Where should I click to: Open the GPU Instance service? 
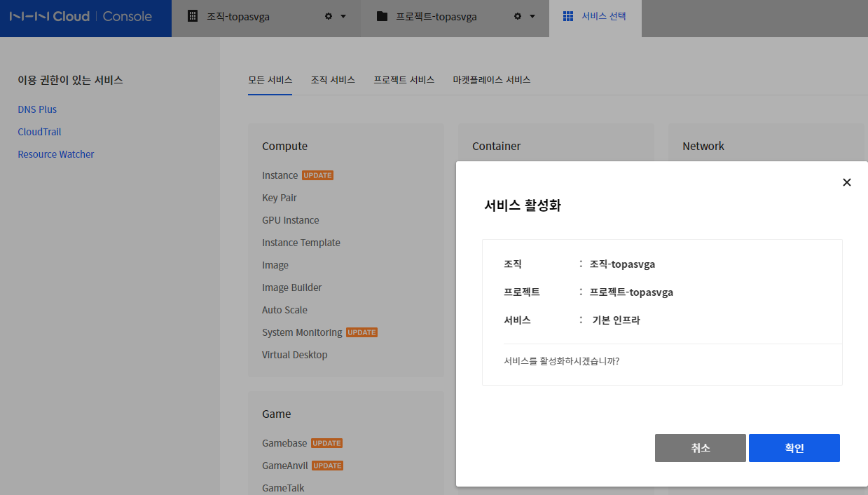(291, 220)
